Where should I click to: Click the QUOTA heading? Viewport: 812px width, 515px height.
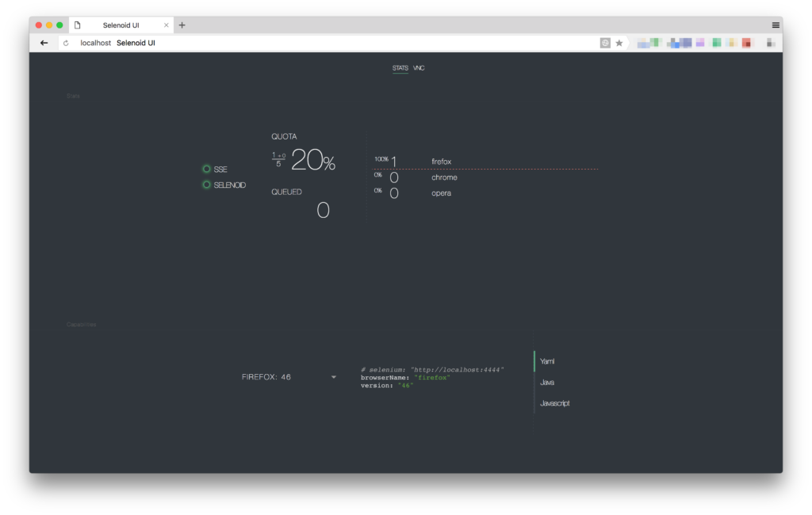click(285, 136)
